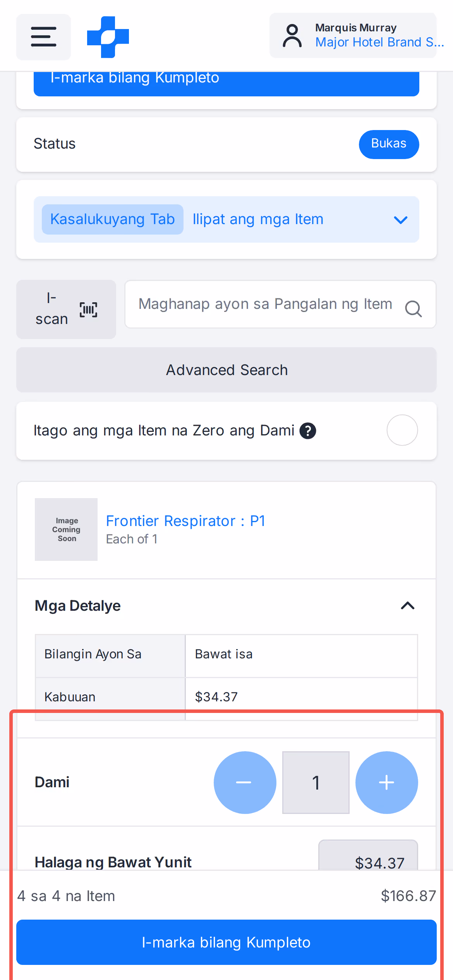This screenshot has width=453, height=980.
Task: Open help icon for zero quantity items
Action: 308,431
